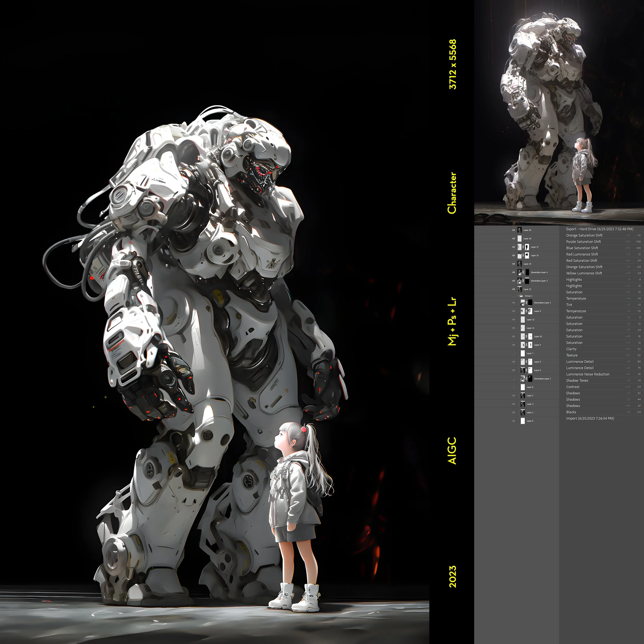This screenshot has width=644, height=644.
Task: Select Layer 13 in layers panel
Action: coord(527,289)
